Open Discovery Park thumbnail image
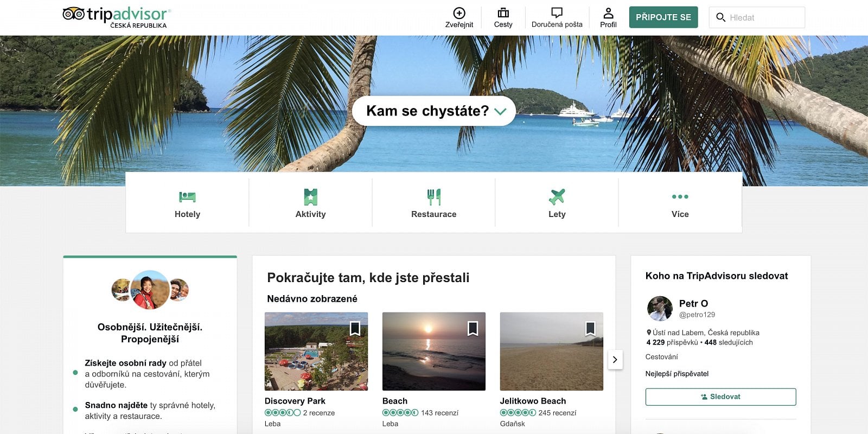The image size is (868, 434). pos(316,351)
